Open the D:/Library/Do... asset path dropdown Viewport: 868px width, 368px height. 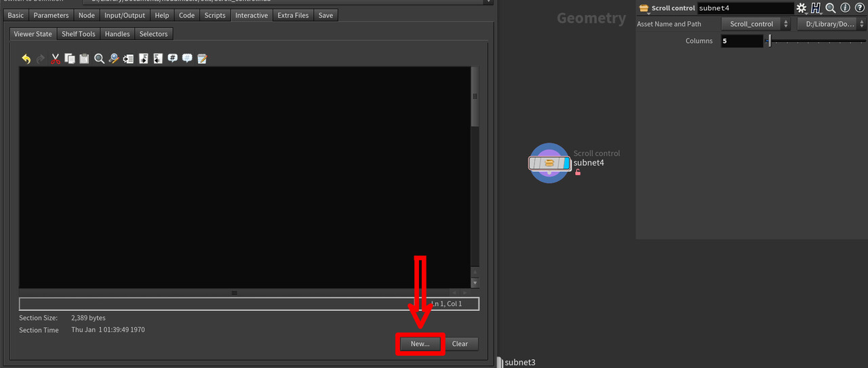tap(831, 24)
